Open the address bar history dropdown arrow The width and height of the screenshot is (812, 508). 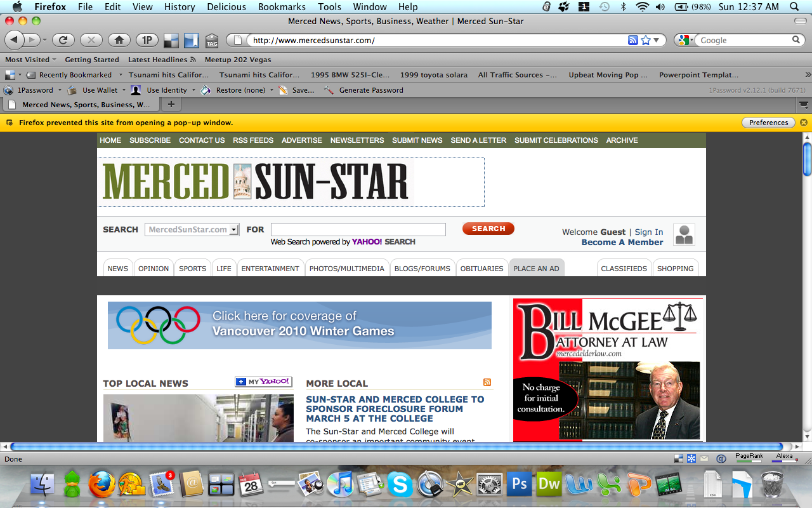(657, 40)
